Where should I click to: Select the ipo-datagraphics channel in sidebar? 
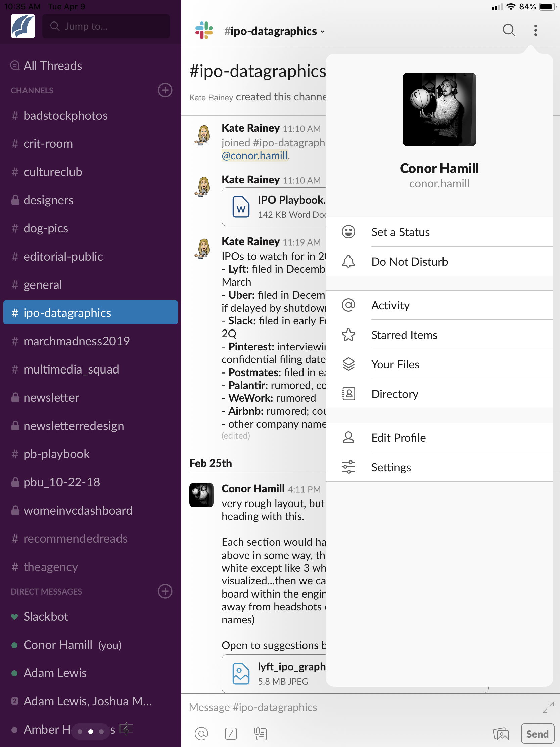pyautogui.click(x=90, y=313)
